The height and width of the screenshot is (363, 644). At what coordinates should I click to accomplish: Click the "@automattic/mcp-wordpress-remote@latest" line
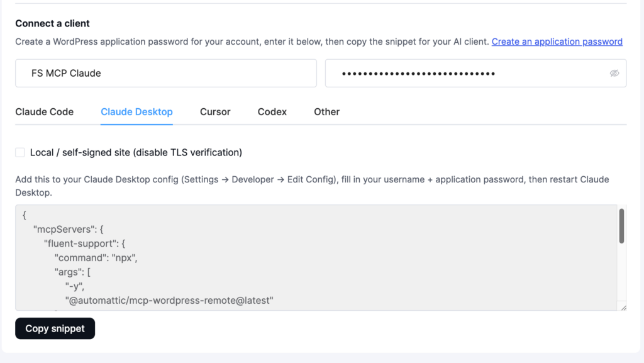tap(169, 300)
